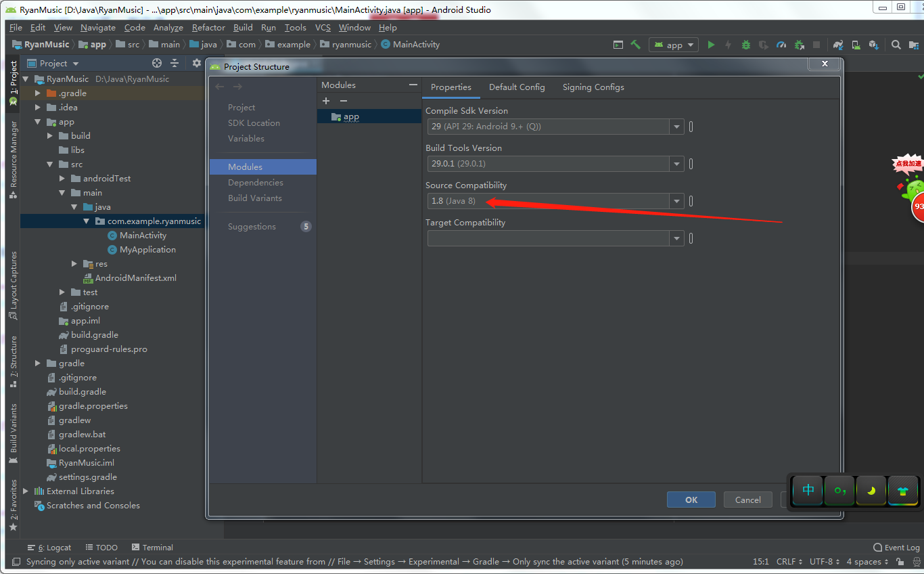Open the Event Log
Image resolution: width=924 pixels, height=574 pixels.
point(896,548)
